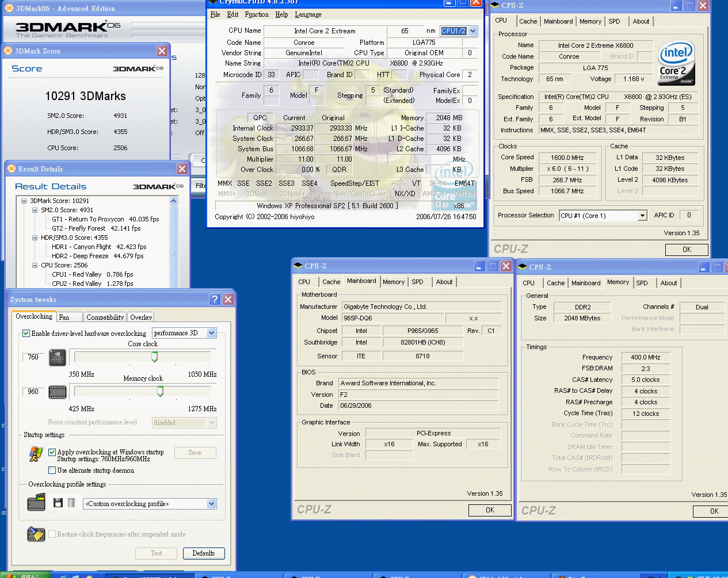Click the Result Details scrollbar up arrow
This screenshot has width=728, height=578.
pos(174,201)
